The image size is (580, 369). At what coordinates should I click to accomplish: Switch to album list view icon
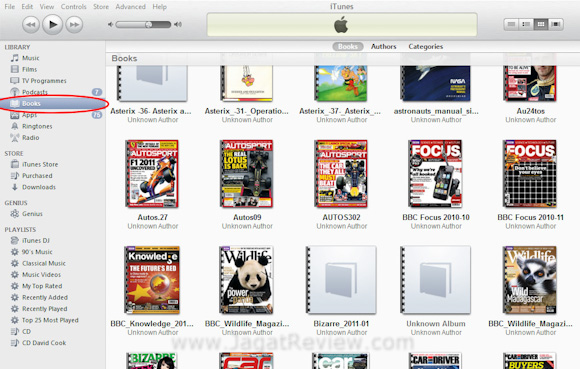pyautogui.click(x=526, y=24)
